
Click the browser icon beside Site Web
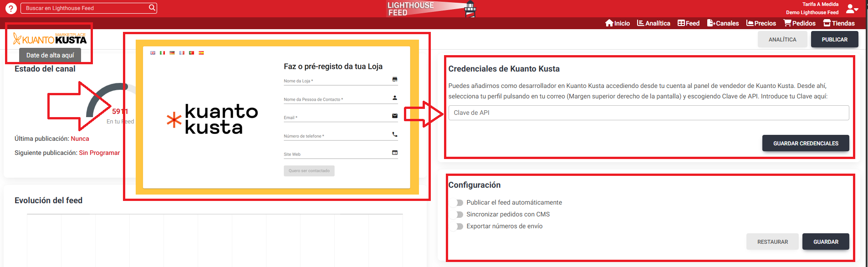[395, 153]
